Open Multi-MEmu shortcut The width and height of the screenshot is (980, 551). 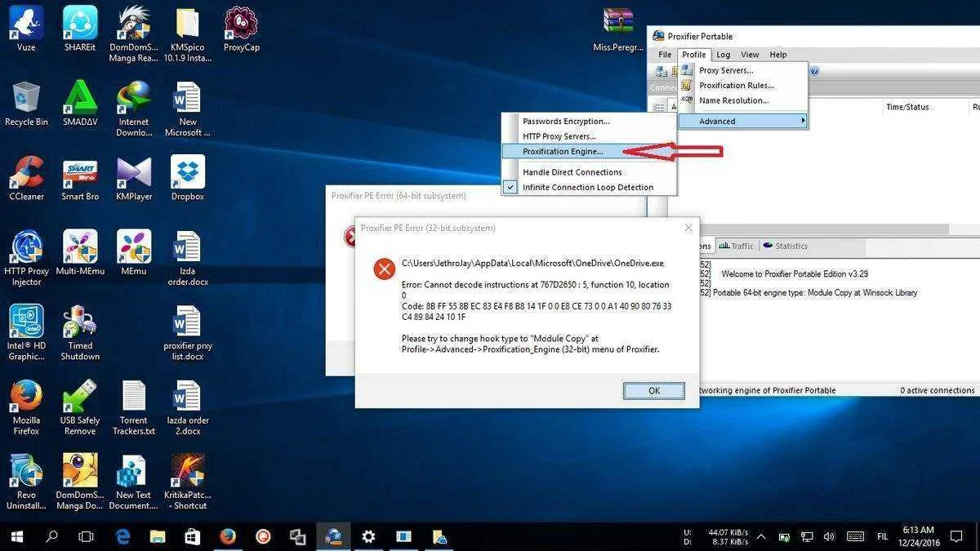coord(80,253)
